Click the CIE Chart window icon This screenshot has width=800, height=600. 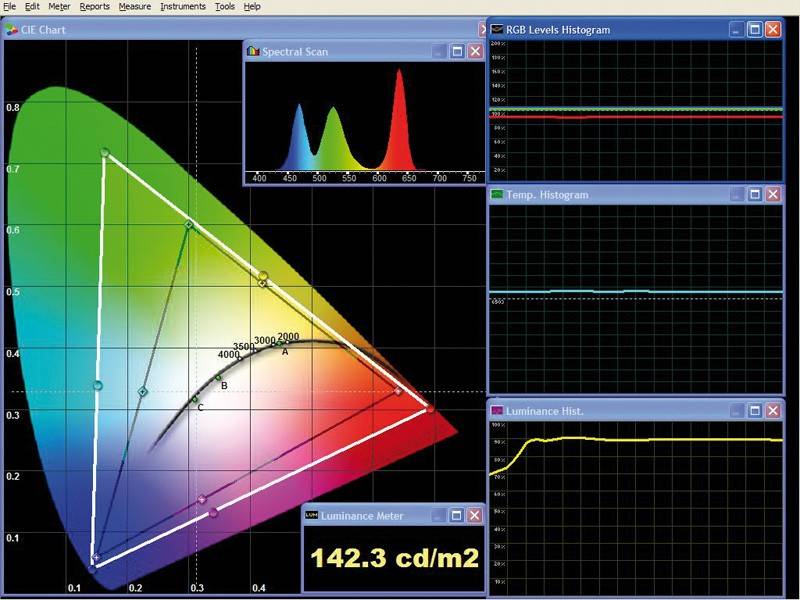11,30
